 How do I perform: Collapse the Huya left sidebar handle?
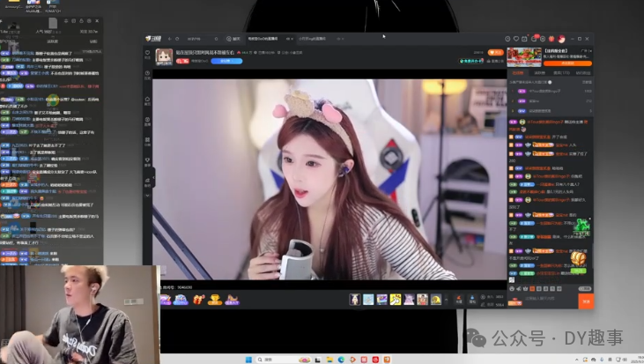[153, 177]
